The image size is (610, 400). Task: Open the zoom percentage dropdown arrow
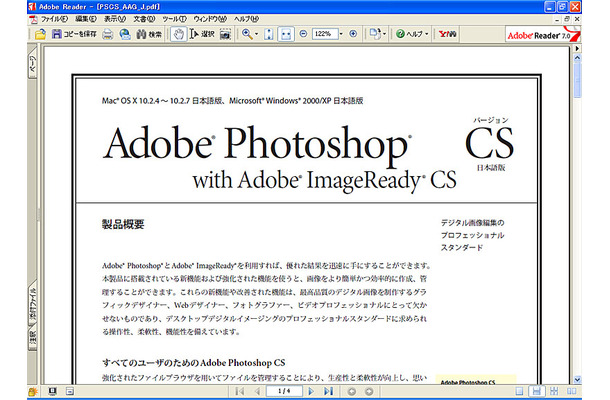tap(341, 34)
